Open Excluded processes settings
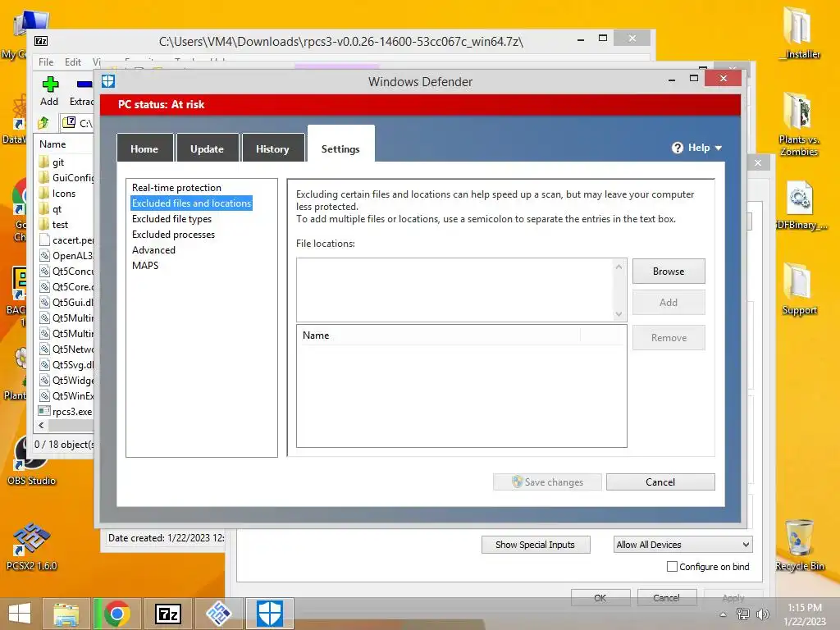Screen dimensions: 840x630 click(x=174, y=234)
